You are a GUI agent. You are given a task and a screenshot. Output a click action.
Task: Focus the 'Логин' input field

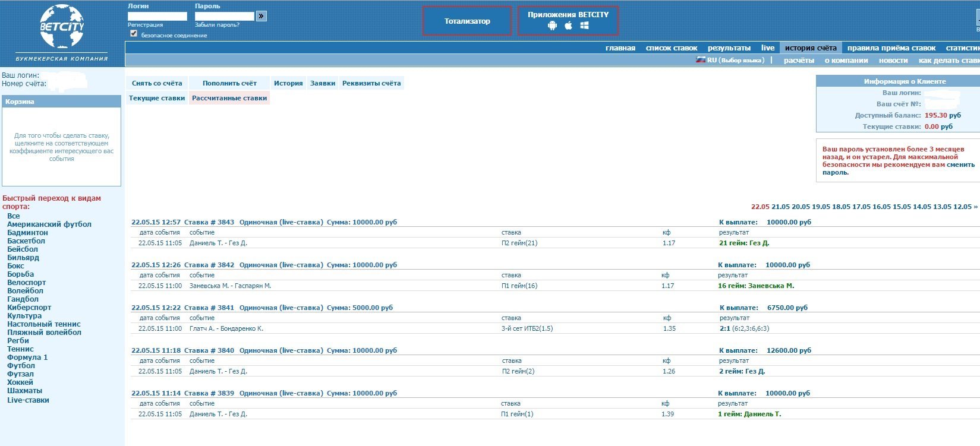click(x=157, y=16)
